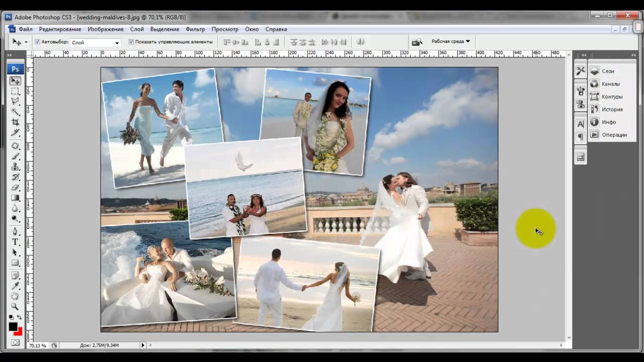This screenshot has height=362, width=644.
Task: Uncheck Показать управляющие элементы checkbox
Action: click(131, 42)
